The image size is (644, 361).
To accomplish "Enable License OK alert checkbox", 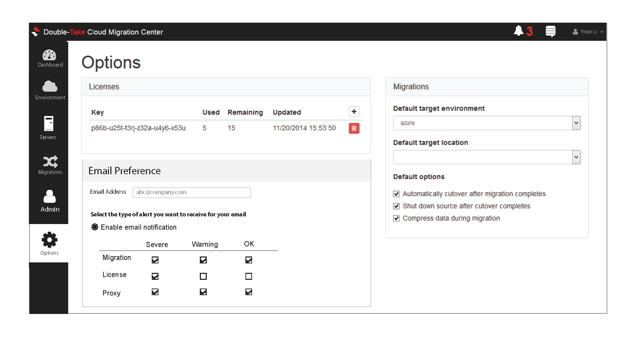I will (x=249, y=276).
